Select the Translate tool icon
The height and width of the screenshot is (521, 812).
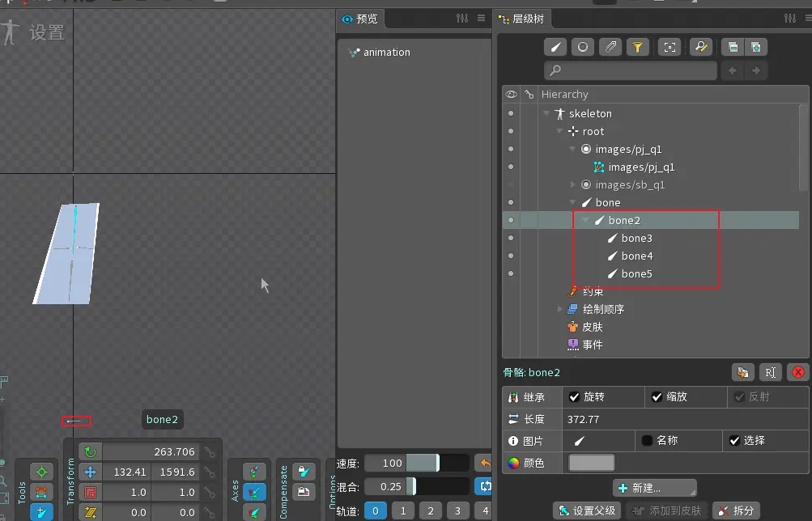90,472
